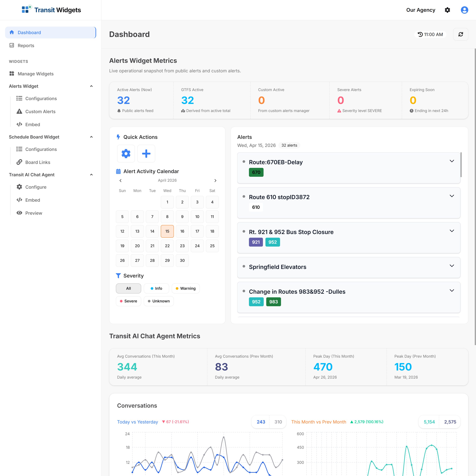The image size is (476, 476).
Task: Open the Reports sidebar item
Action: [x=50, y=45]
